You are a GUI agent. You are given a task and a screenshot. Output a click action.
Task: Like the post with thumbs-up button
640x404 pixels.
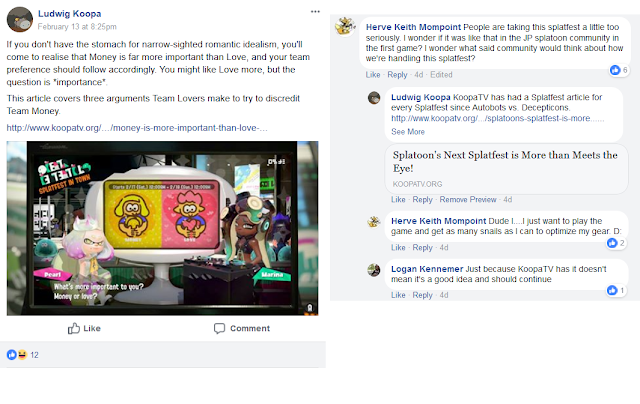click(84, 328)
